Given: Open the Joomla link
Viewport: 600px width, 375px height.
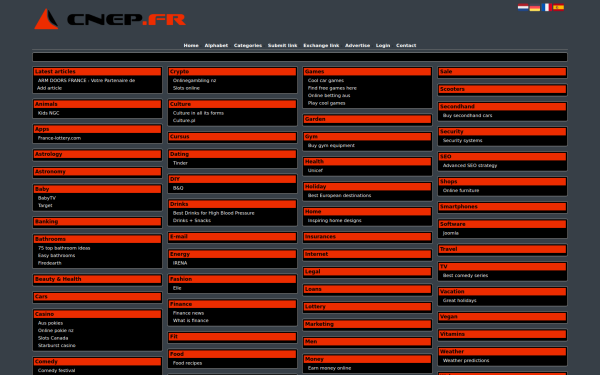Looking at the screenshot, I should (x=450, y=233).
